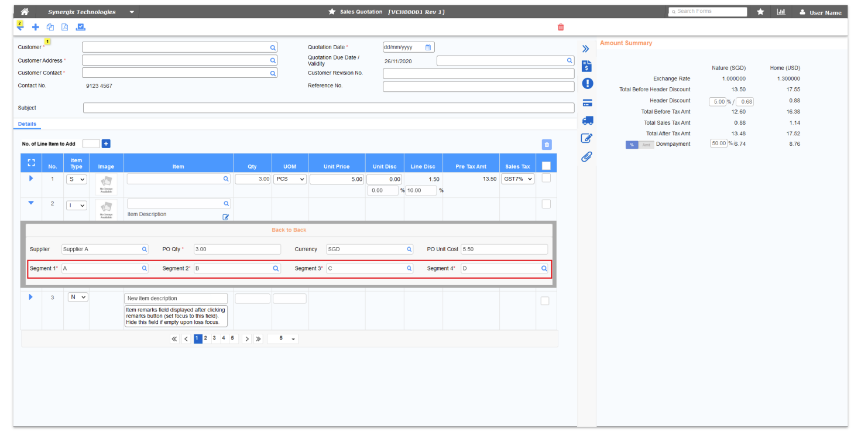
Task: Switch to the Details tab
Action: pos(27,124)
